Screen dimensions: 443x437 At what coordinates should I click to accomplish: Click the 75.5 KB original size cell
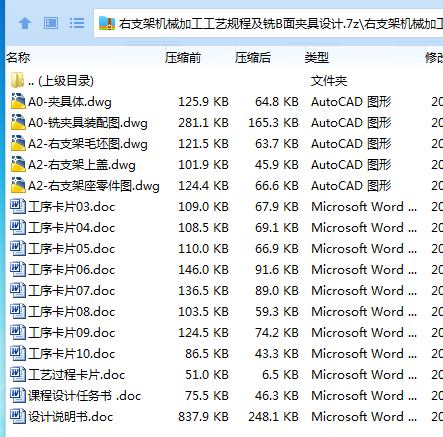207,396
